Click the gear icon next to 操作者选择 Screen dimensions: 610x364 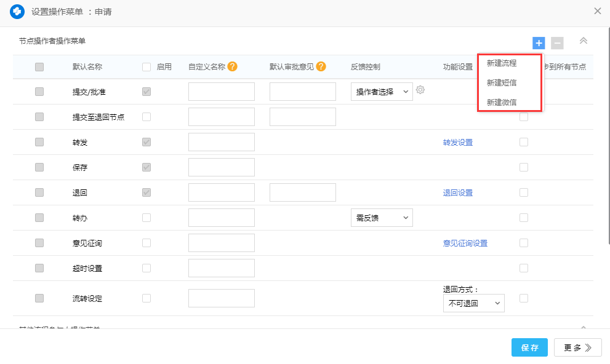(420, 90)
